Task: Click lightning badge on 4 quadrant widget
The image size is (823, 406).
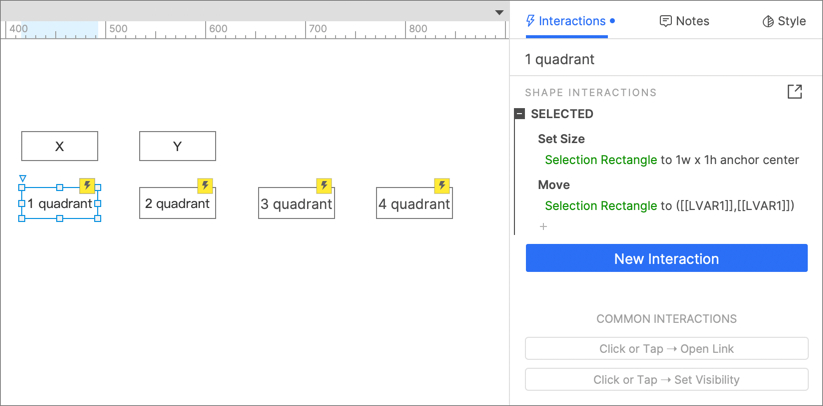Action: tap(442, 186)
